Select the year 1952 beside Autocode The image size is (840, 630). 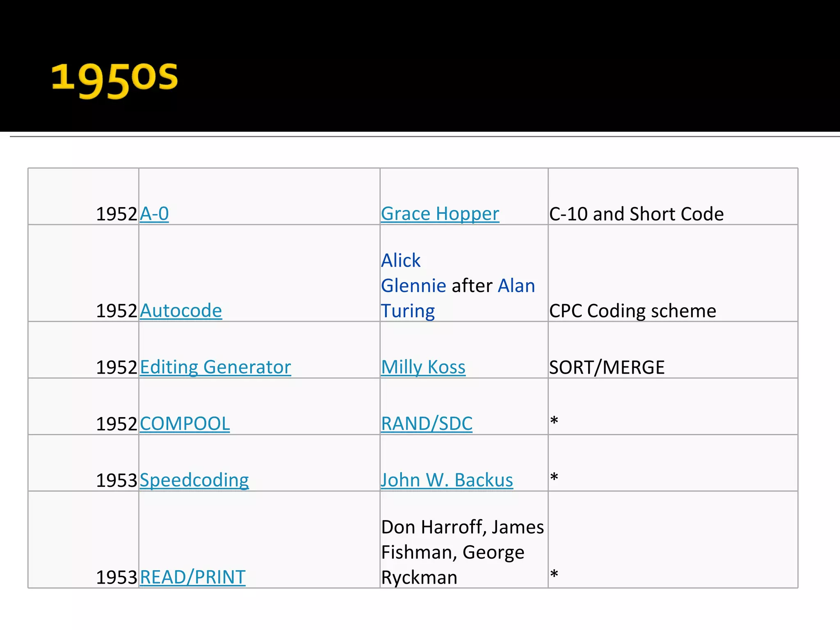pos(116,310)
